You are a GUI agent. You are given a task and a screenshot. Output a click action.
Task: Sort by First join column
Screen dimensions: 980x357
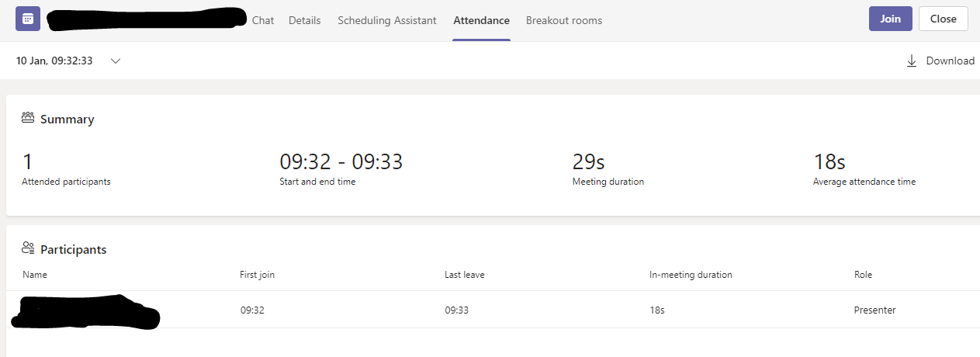[257, 275]
